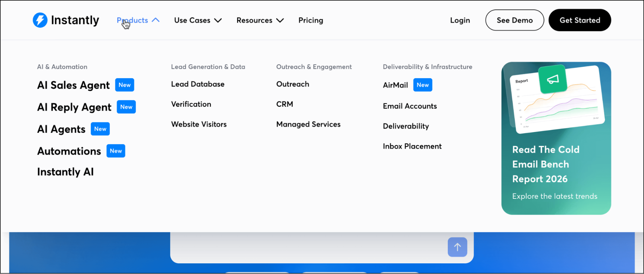Expand the Resources dropdown

260,20
